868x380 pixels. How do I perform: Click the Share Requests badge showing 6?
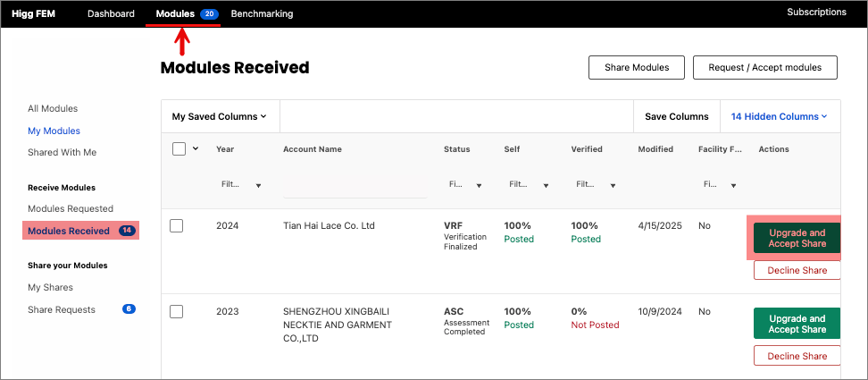click(x=128, y=309)
